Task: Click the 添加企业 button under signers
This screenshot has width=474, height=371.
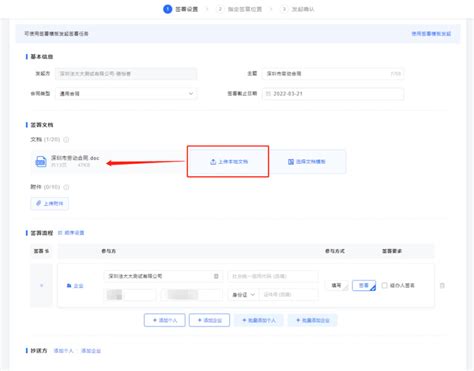Action: (209, 320)
